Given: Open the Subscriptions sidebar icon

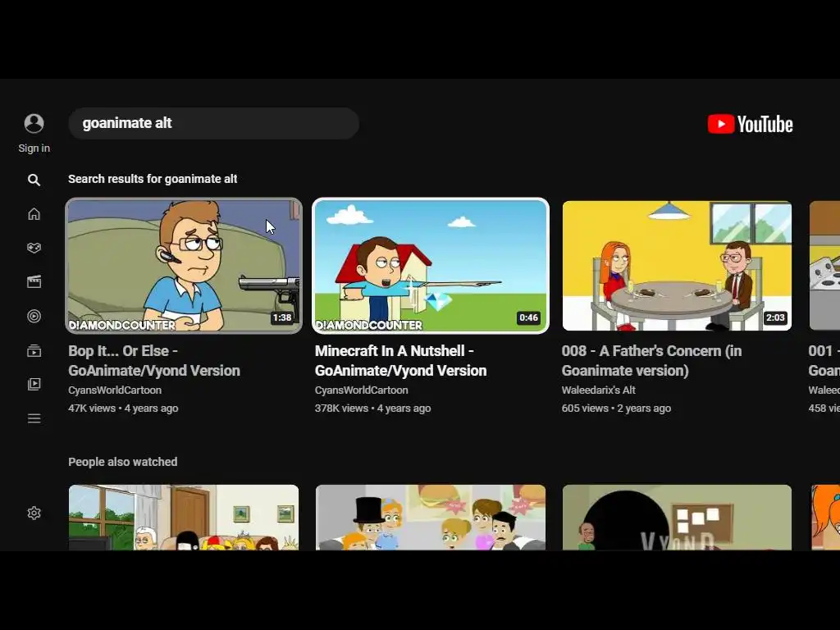Looking at the screenshot, I should tap(34, 350).
